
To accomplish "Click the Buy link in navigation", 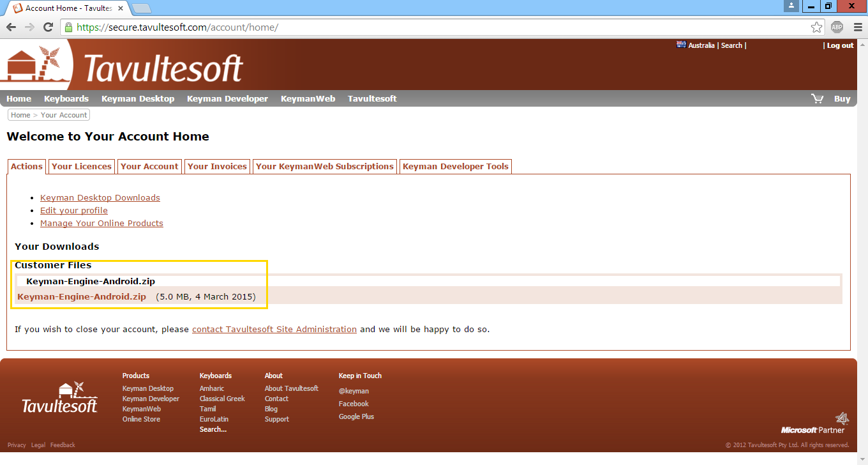I will pyautogui.click(x=842, y=98).
